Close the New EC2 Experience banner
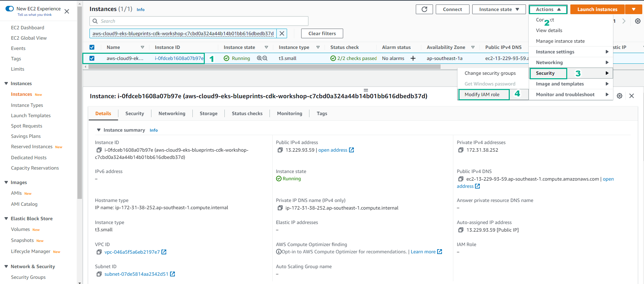The width and height of the screenshot is (644, 284). (x=67, y=11)
